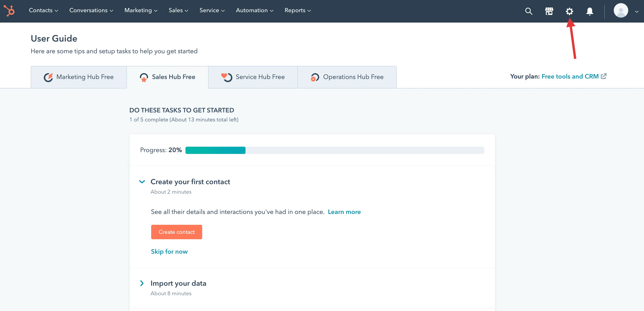This screenshot has height=311, width=644.
Task: Click the Service Hub Free heart icon
Action: (227, 77)
